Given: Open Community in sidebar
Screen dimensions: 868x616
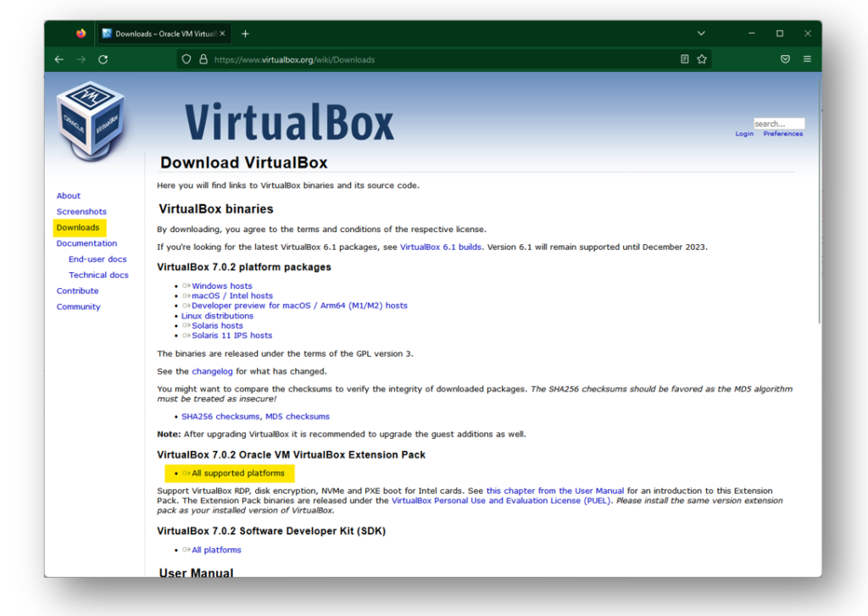Looking at the screenshot, I should coord(79,307).
